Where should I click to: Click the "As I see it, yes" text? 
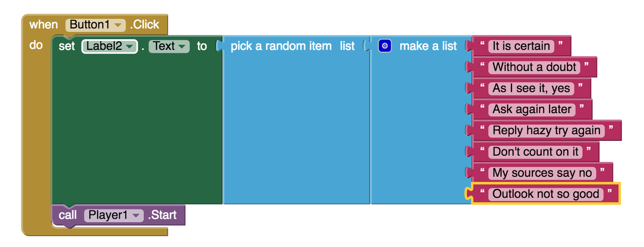pos(531,88)
